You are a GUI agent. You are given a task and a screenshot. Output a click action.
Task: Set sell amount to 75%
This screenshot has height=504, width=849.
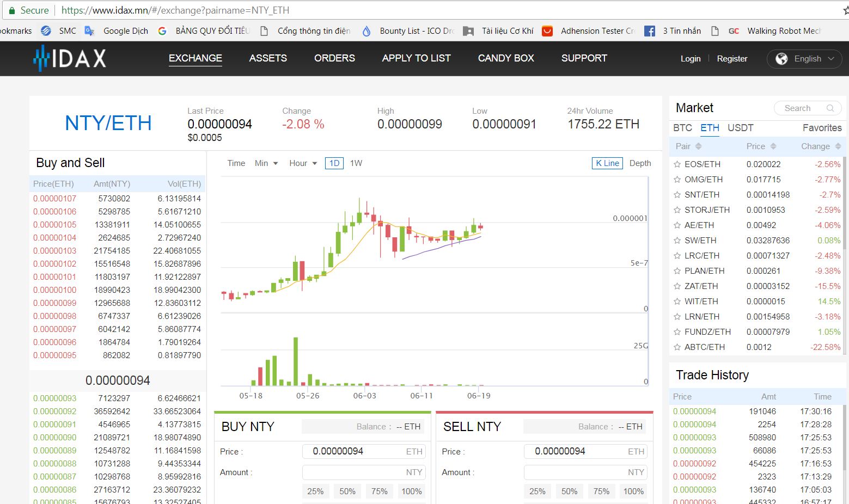602,491
